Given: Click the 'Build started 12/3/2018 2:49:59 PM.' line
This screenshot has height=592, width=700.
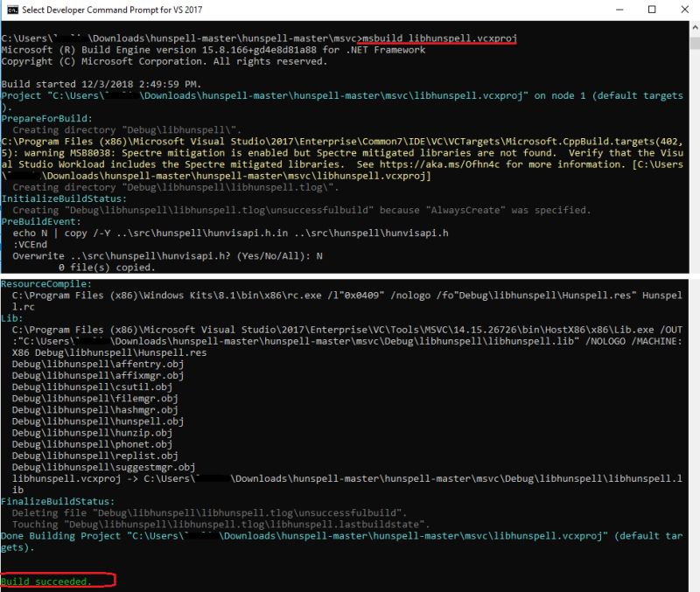Looking at the screenshot, I should (x=101, y=84).
